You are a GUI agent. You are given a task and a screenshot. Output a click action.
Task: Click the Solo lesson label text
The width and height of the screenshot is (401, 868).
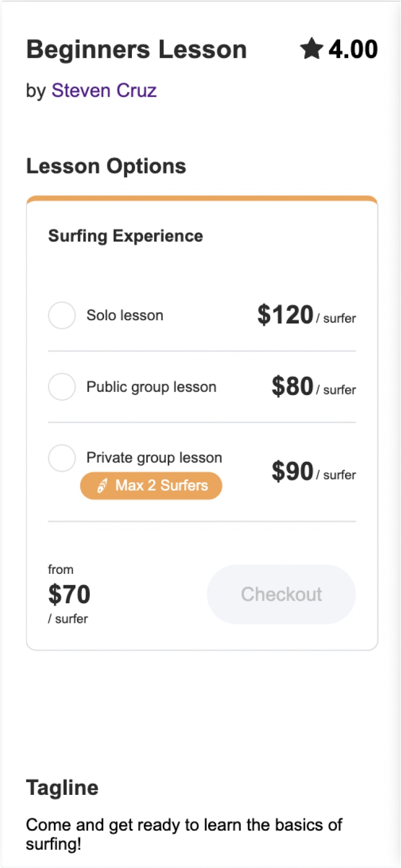coord(125,315)
